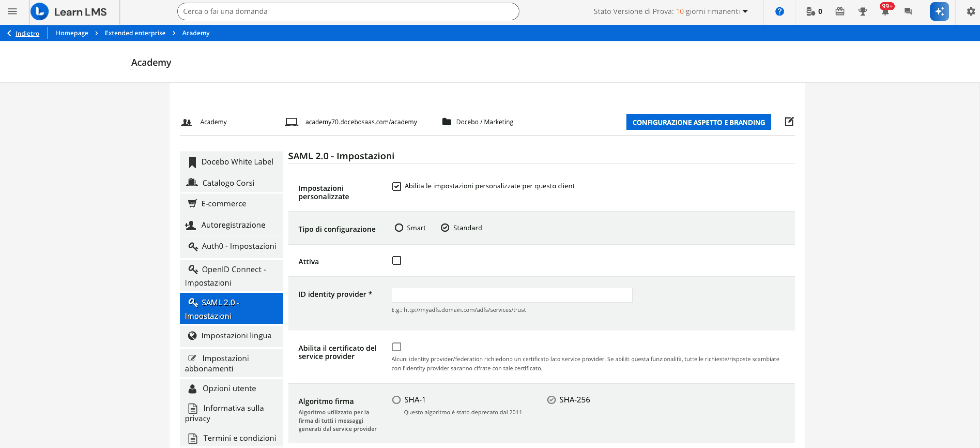The width and height of the screenshot is (980, 448).
Task: Click the search or ask question bar
Action: click(x=348, y=11)
